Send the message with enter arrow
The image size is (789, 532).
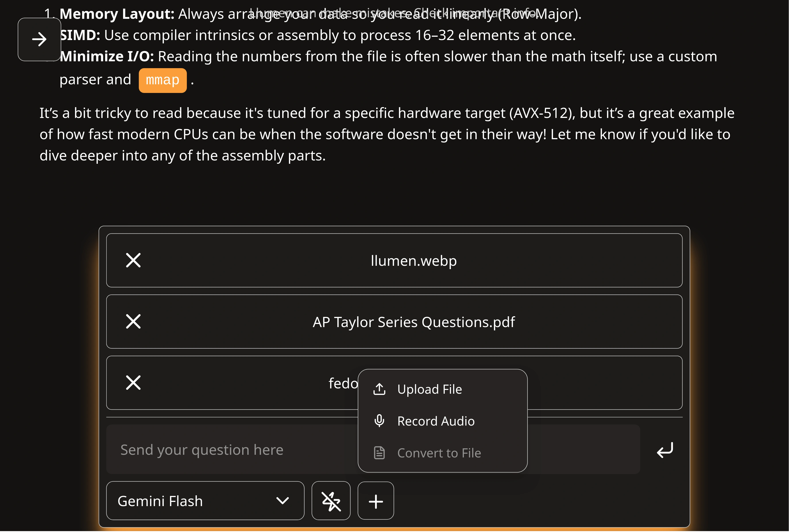pos(664,450)
